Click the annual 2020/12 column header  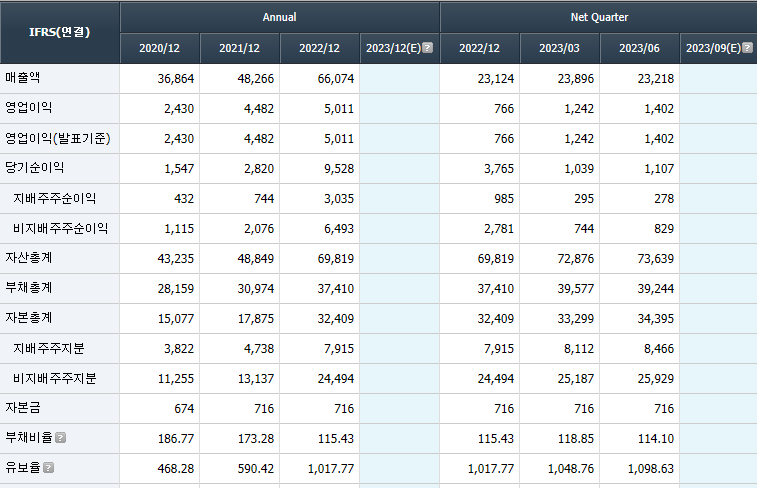pos(159,48)
